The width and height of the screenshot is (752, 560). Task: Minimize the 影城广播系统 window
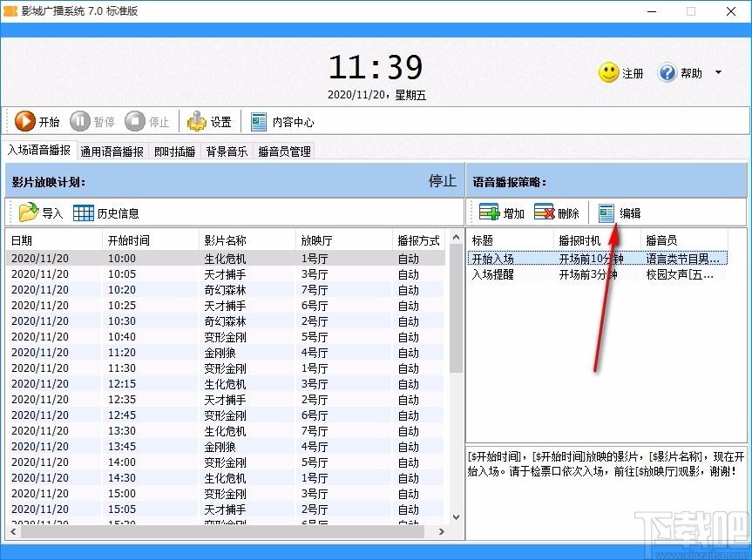click(x=651, y=11)
